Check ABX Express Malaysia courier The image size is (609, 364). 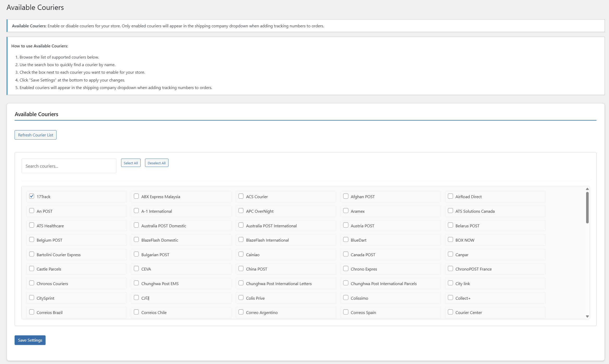point(136,196)
